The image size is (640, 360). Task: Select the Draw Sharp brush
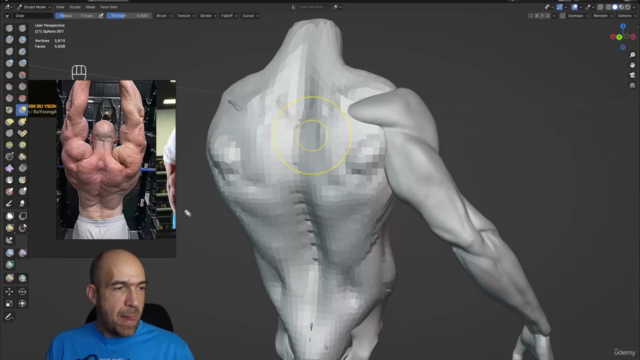pos(22,28)
